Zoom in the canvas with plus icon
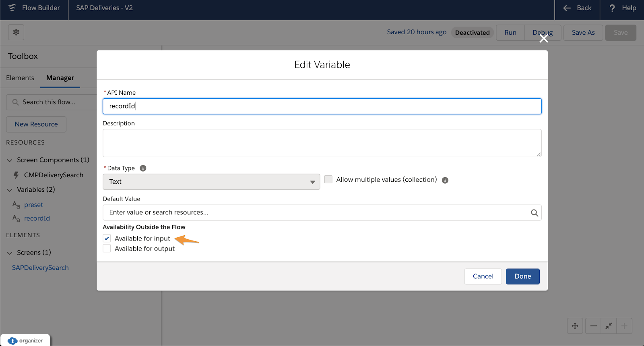 [x=624, y=326]
